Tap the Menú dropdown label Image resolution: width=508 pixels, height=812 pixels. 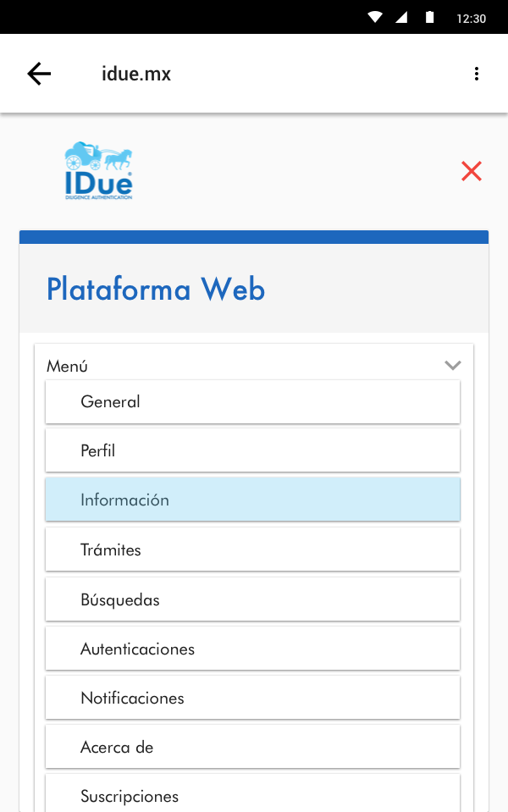(68, 367)
